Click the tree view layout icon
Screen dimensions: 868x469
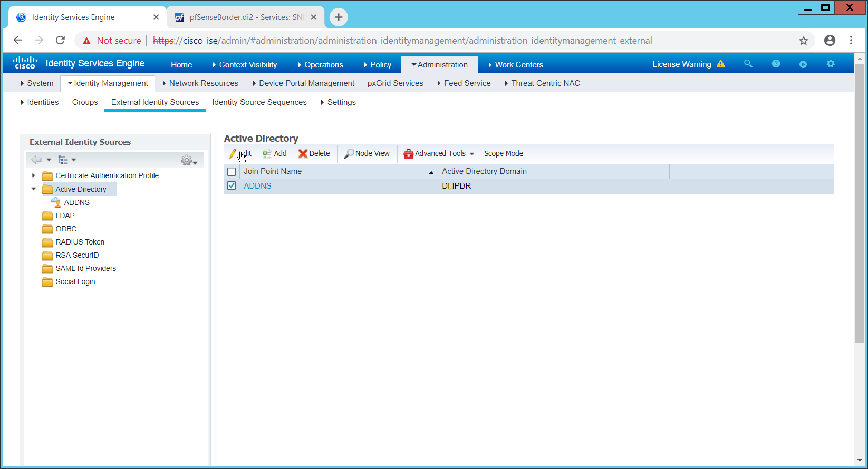click(x=63, y=160)
